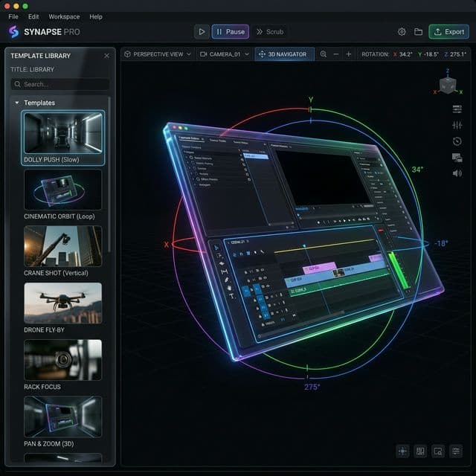Screen dimensions: 476x476
Task: Click the -18° angle label on blue ring
Action: (x=441, y=243)
